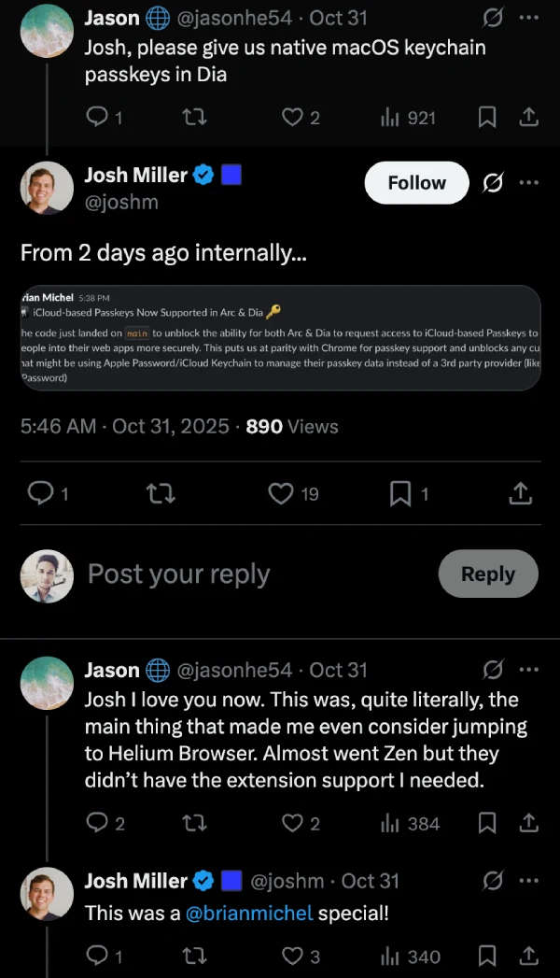Expand options menu on Jason's second reply
Viewport: 560px width, 978px height.
click(529, 670)
